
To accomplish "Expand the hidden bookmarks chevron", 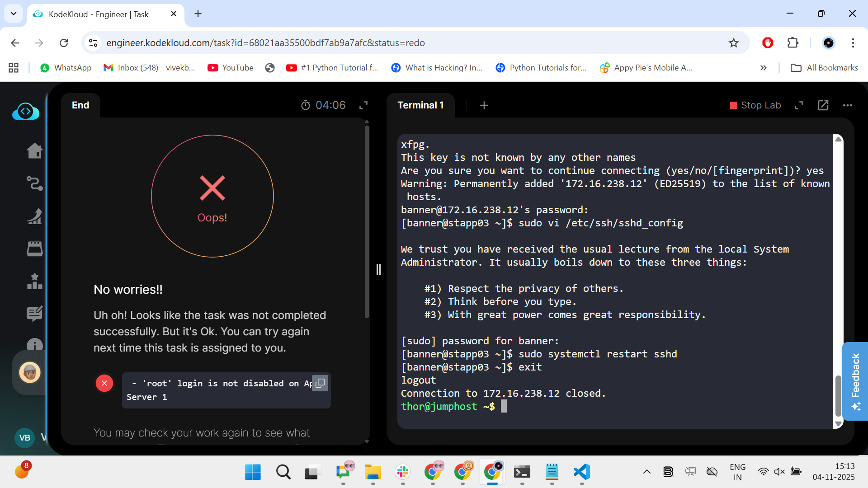I will coord(764,68).
